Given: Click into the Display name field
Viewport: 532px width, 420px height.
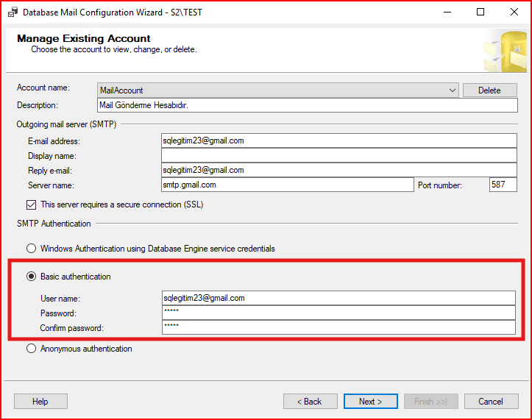Looking at the screenshot, I should [x=338, y=155].
